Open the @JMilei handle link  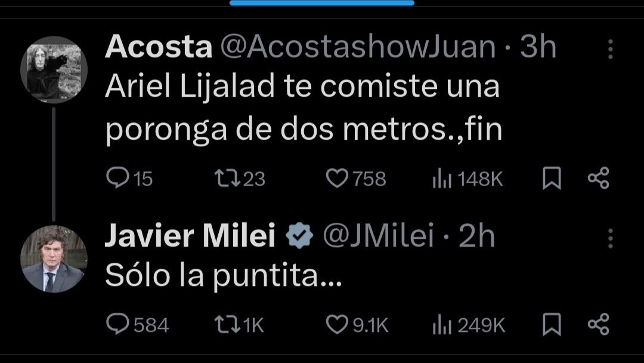coord(378,237)
